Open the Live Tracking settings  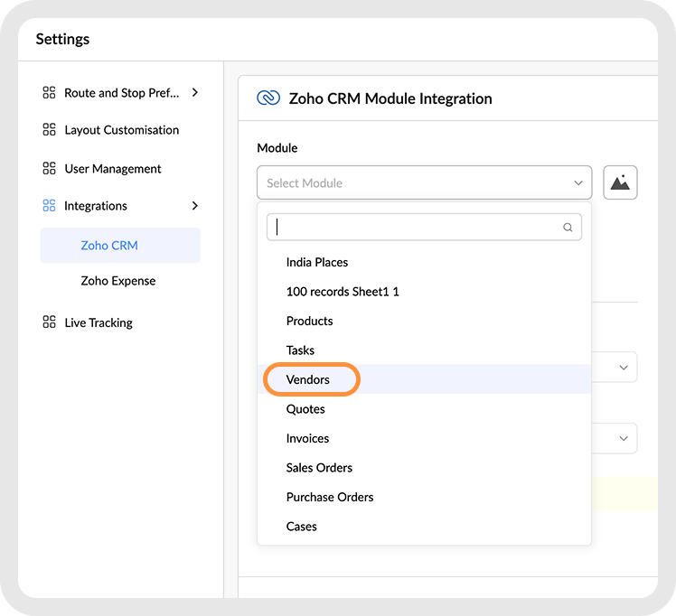click(x=99, y=322)
